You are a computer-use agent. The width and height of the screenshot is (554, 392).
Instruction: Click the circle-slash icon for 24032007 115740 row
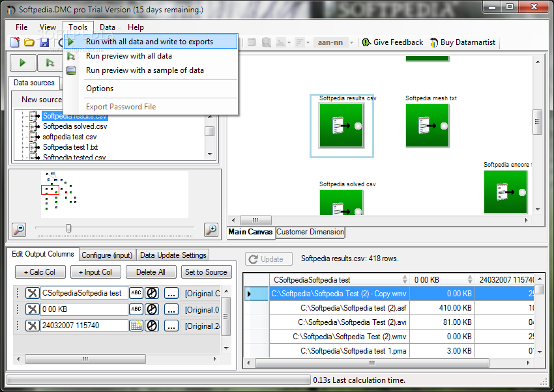click(x=152, y=326)
